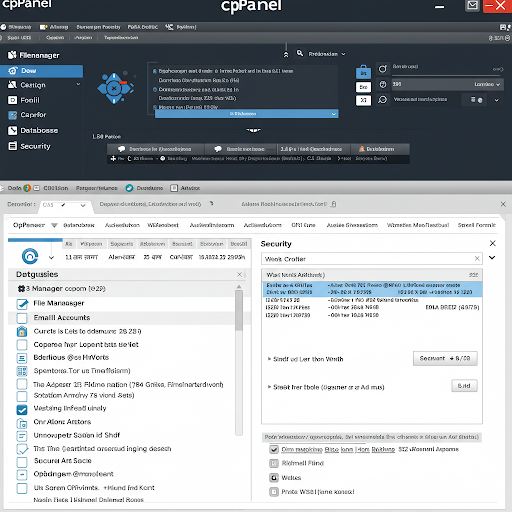Image resolution: width=512 pixels, height=512 pixels.
Task: Toggle the Sotation Amolvy checkbox
Action: coord(22,396)
